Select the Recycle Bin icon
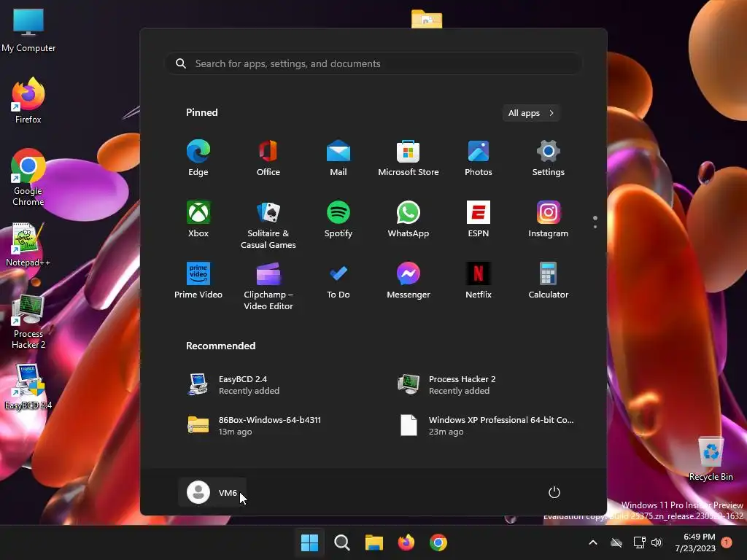Image resolution: width=747 pixels, height=560 pixels. click(711, 459)
